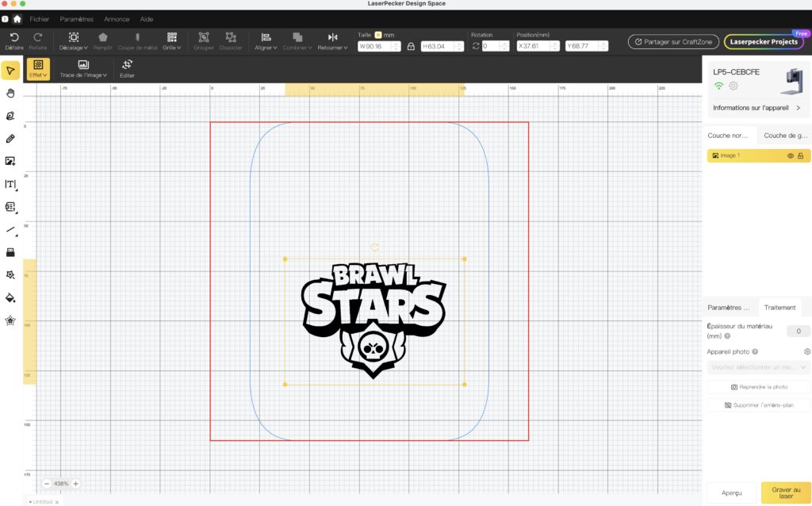The height and width of the screenshot is (506, 812).
Task: Click the insert image tool
Action: click(x=10, y=161)
